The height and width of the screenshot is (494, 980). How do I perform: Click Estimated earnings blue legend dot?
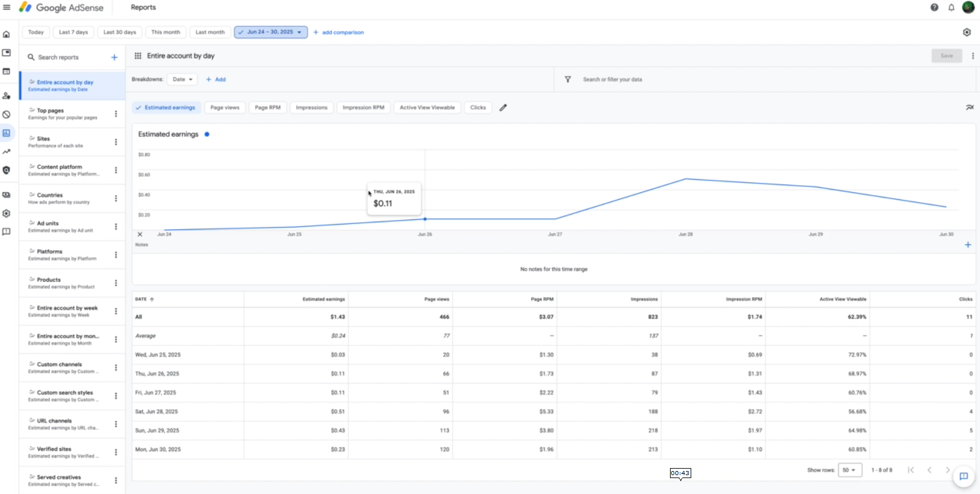207,134
